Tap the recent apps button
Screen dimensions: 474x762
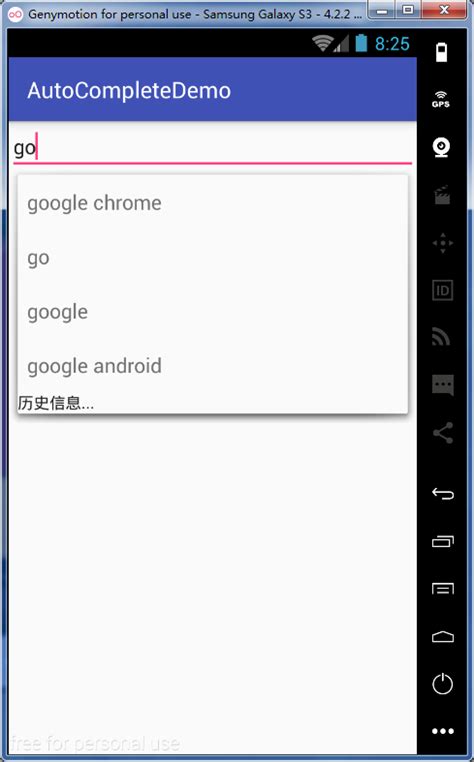pos(442,541)
